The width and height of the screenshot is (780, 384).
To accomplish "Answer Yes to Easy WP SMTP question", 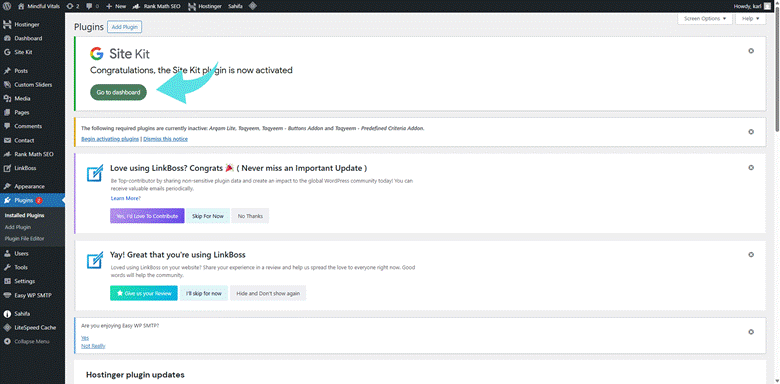I will pyautogui.click(x=85, y=338).
